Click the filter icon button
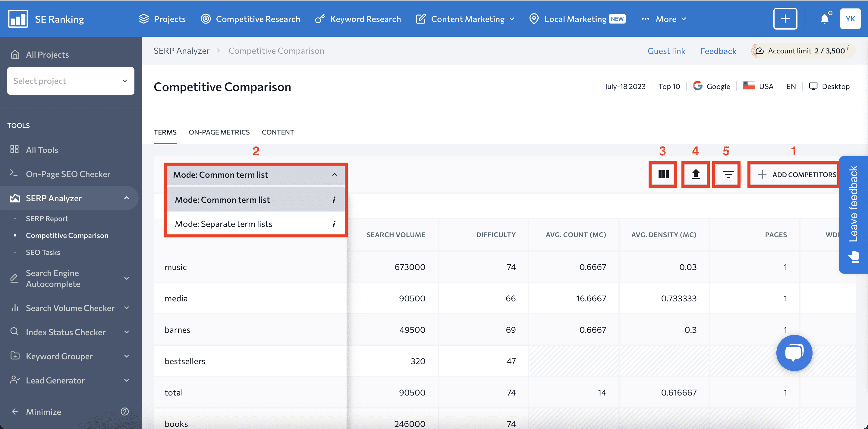This screenshot has height=429, width=868. [x=727, y=174]
